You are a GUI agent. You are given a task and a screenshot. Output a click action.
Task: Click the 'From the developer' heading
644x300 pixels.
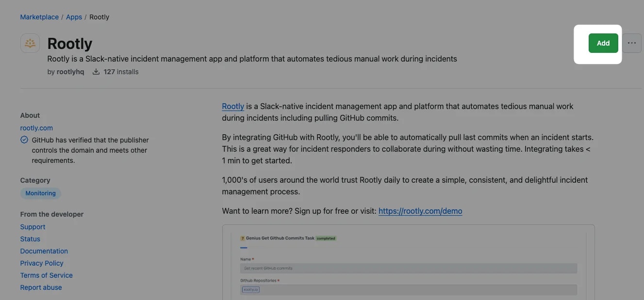pyautogui.click(x=52, y=214)
